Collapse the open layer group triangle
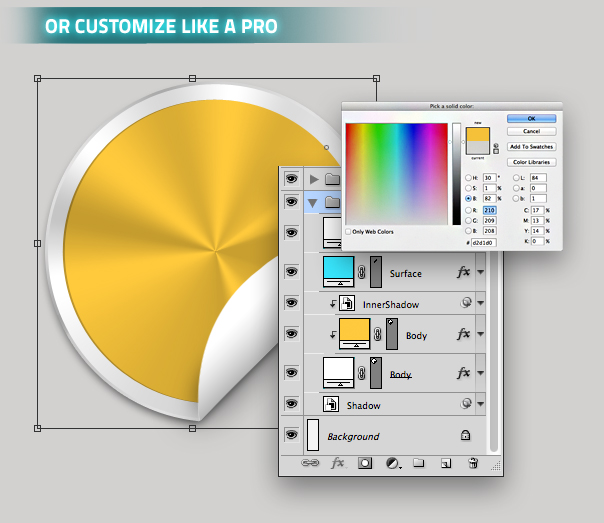 tap(314, 202)
